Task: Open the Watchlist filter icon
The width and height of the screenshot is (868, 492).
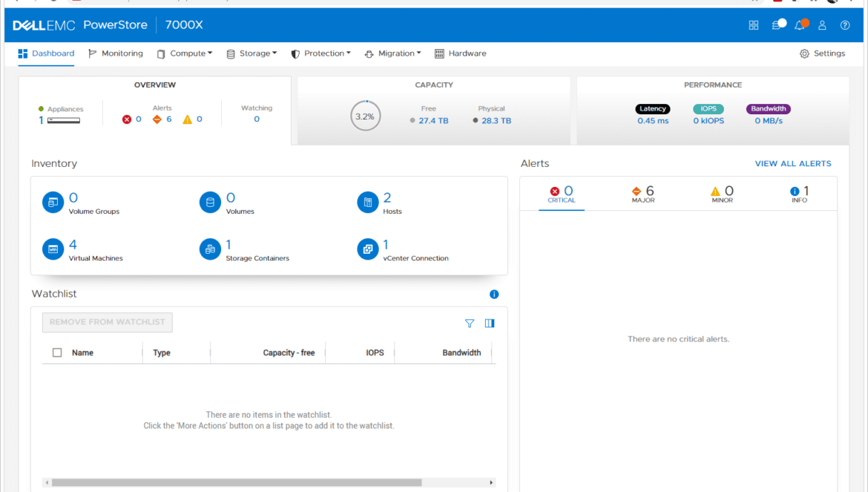Action: 470,324
